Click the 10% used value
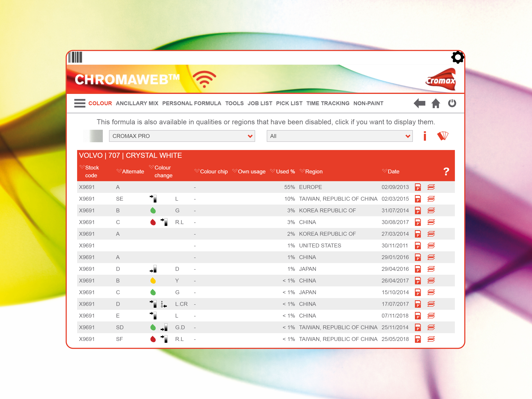This screenshot has width=532, height=399. click(290, 199)
